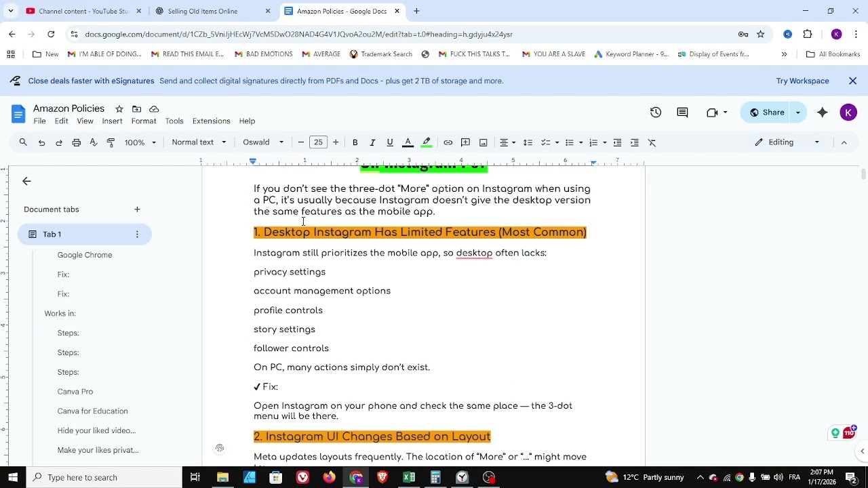The height and width of the screenshot is (488, 868).
Task: Show all comments panel icon
Action: [683, 113]
